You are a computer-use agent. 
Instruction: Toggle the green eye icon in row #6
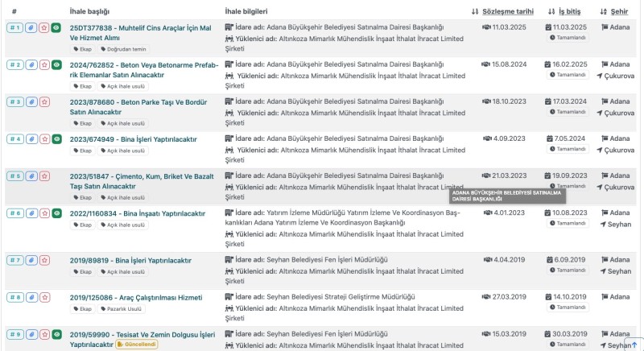coord(56,213)
